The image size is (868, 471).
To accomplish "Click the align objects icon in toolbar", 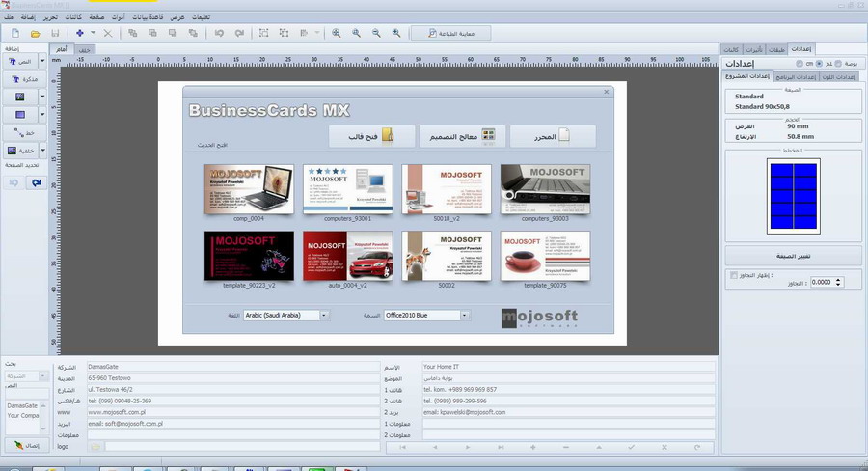I will 304,33.
